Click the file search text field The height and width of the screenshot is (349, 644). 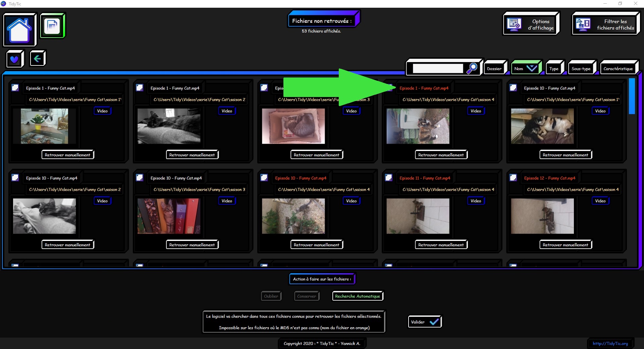pyautogui.click(x=438, y=68)
